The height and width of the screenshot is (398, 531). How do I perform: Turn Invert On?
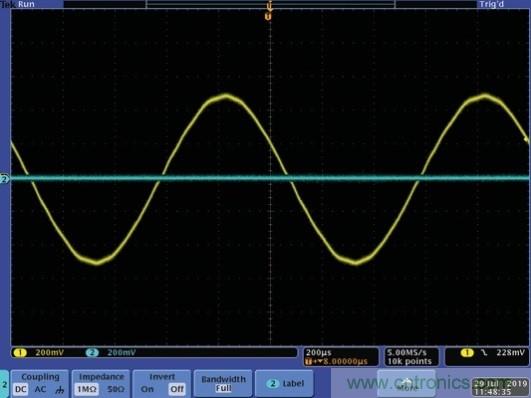coord(147,390)
